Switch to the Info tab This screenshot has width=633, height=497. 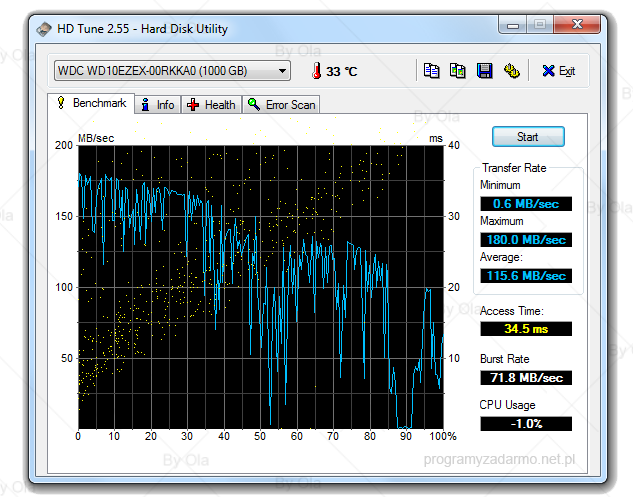(157, 105)
